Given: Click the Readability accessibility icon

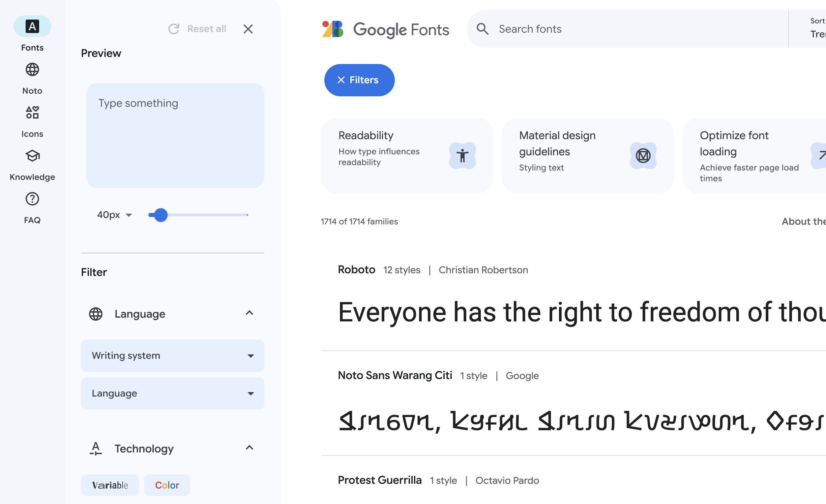Looking at the screenshot, I should coord(462,156).
